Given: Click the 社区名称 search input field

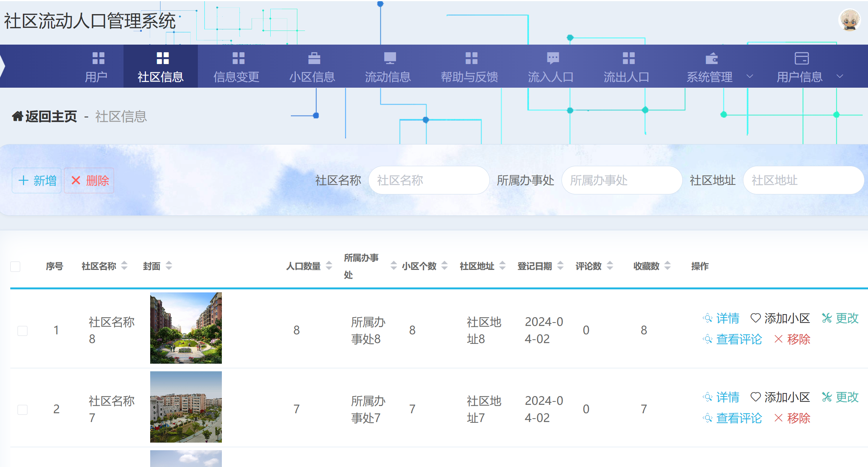Looking at the screenshot, I should (428, 180).
